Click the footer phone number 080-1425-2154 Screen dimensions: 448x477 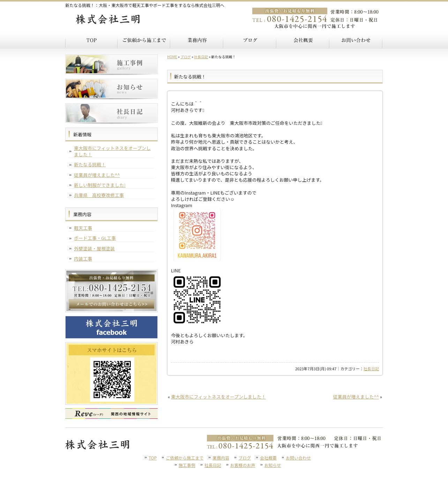click(246, 446)
